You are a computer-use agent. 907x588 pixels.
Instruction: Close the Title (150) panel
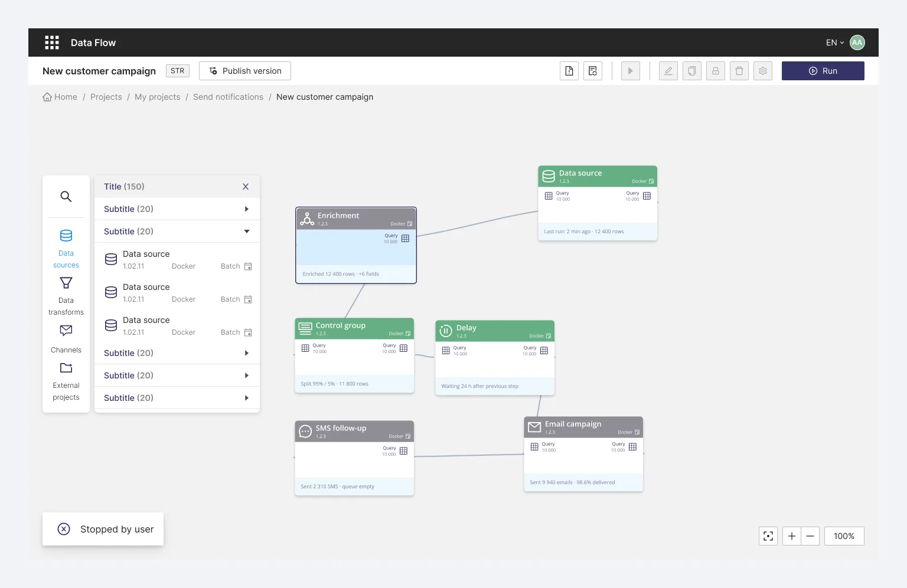[x=246, y=187]
